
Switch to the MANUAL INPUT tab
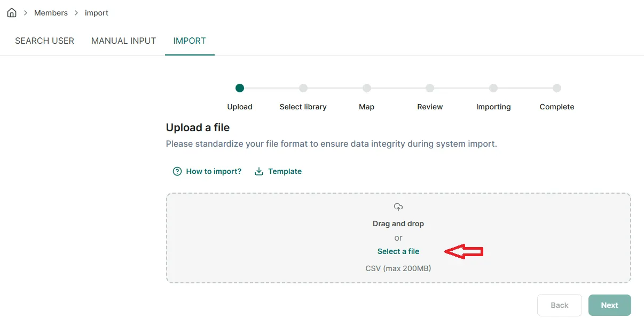pos(124,41)
